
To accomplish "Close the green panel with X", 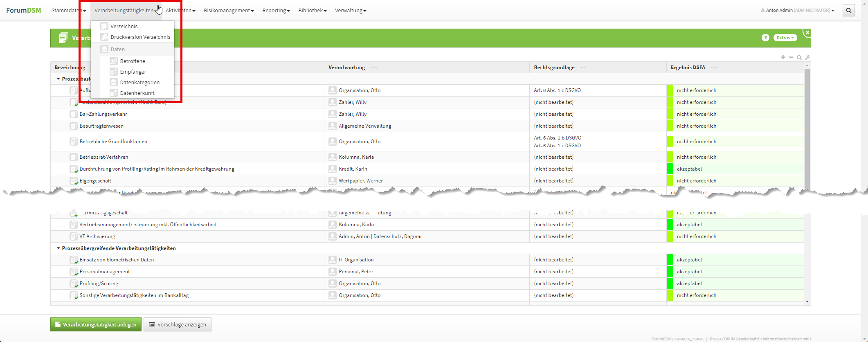I will click(807, 33).
